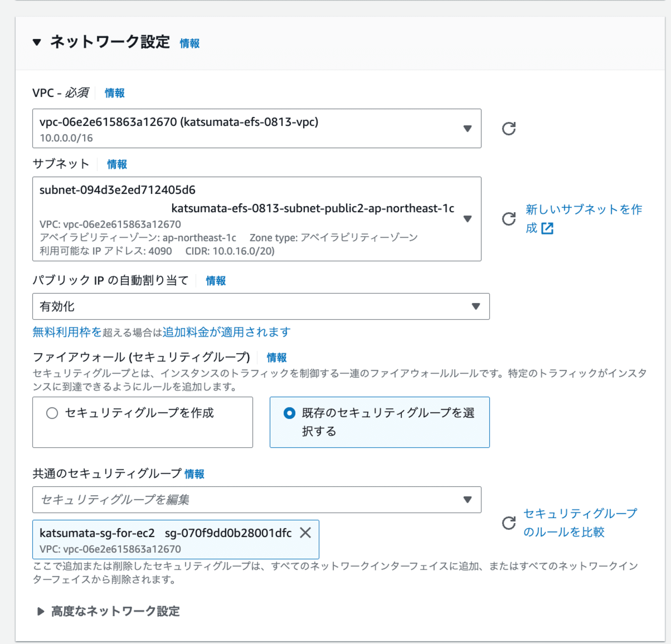Open 情報 link next to ネットワーク設定 heading
671x644 pixels.
(190, 44)
